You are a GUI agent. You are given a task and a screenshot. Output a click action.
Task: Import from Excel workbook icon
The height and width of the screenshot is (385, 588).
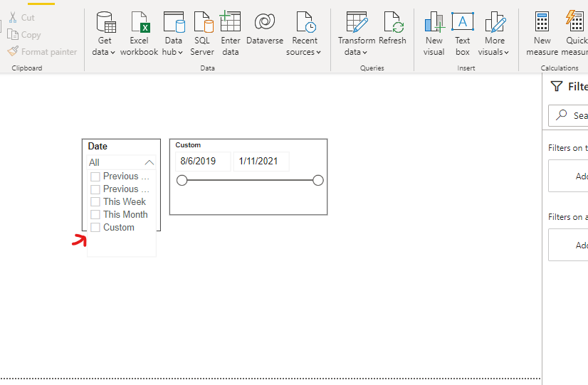click(140, 22)
